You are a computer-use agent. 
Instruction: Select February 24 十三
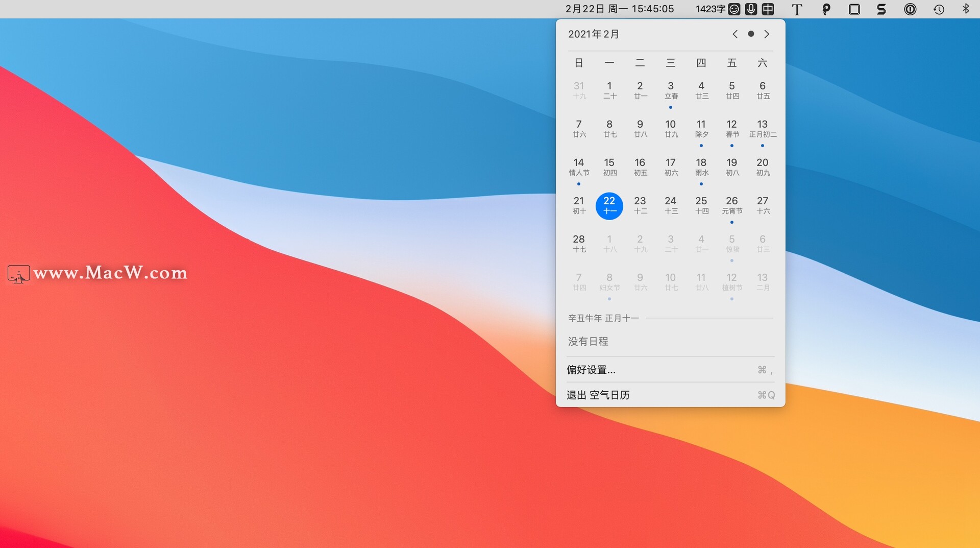pyautogui.click(x=671, y=206)
